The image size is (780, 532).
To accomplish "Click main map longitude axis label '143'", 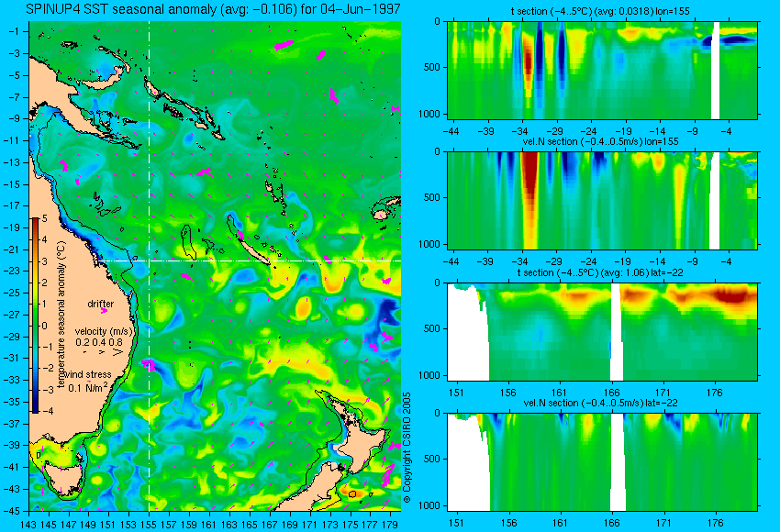I will (28, 524).
